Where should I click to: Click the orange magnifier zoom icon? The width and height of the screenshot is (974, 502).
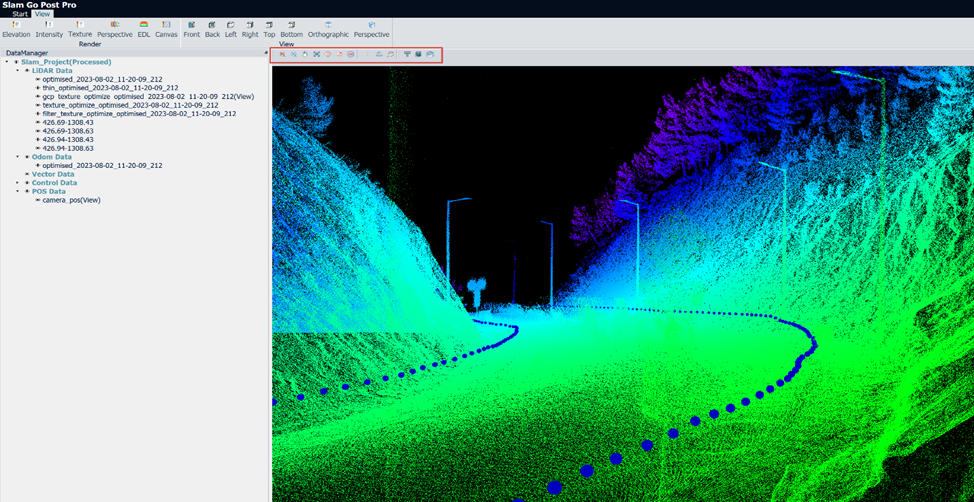tap(282, 55)
